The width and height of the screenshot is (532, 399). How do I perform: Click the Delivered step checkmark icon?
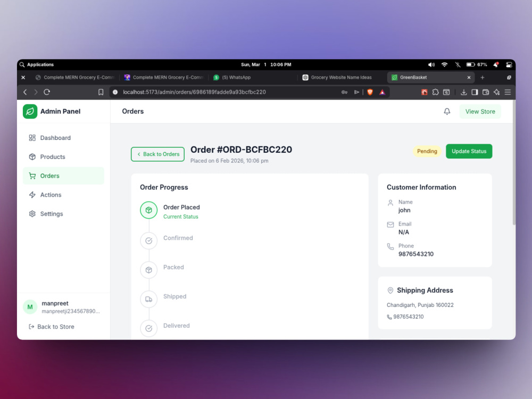point(148,328)
